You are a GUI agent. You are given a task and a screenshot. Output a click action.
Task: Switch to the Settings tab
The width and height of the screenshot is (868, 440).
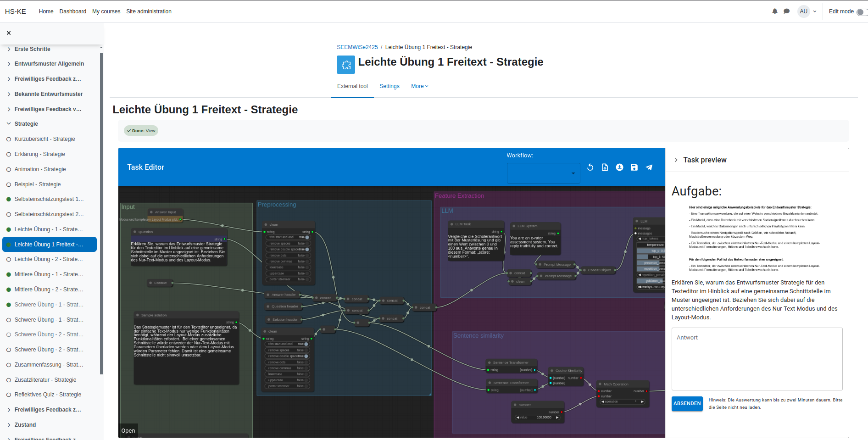pyautogui.click(x=389, y=86)
